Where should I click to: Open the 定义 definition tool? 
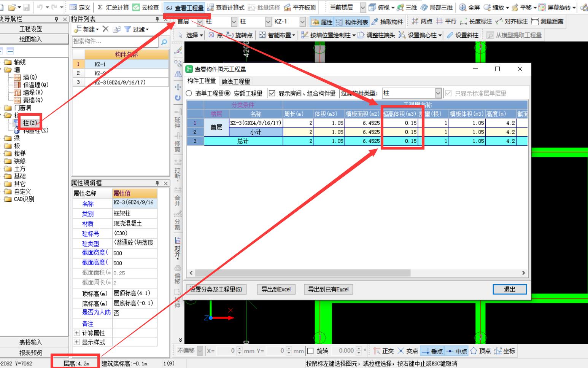80,7
